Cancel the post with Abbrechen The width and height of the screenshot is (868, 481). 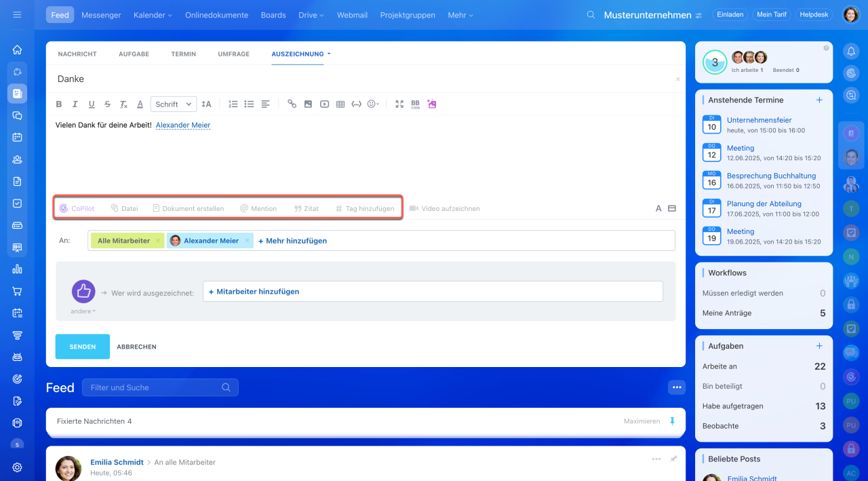(136, 347)
